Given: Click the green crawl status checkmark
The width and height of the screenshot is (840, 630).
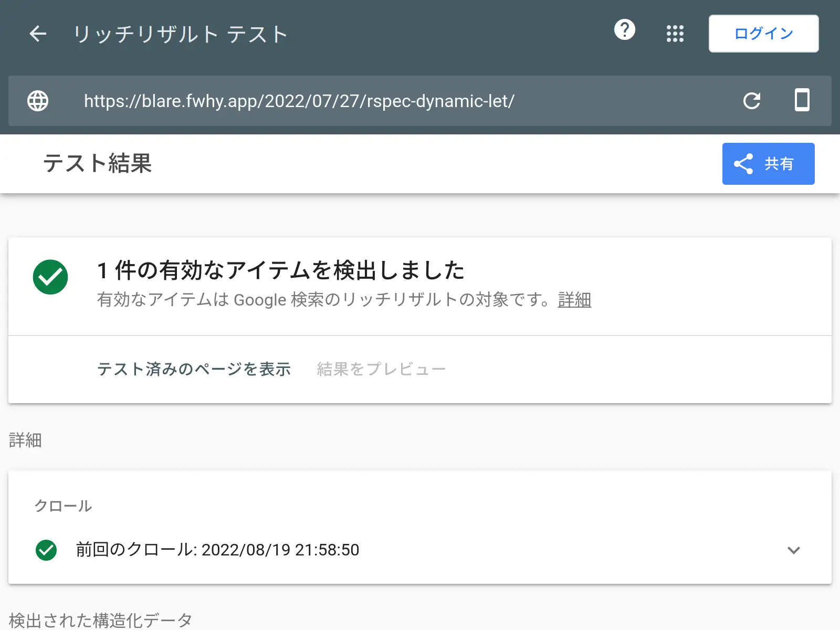Looking at the screenshot, I should (x=46, y=550).
